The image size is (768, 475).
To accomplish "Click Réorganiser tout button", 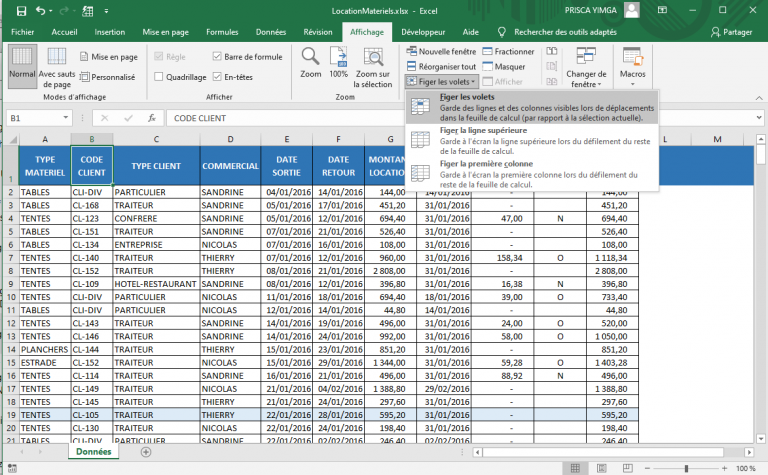I will [441, 66].
